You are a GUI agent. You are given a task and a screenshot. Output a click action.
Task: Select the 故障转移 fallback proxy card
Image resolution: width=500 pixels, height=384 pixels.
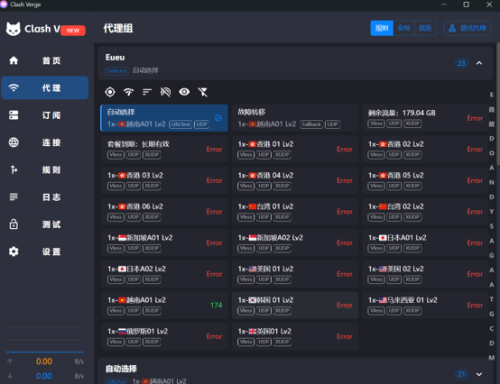[295, 118]
